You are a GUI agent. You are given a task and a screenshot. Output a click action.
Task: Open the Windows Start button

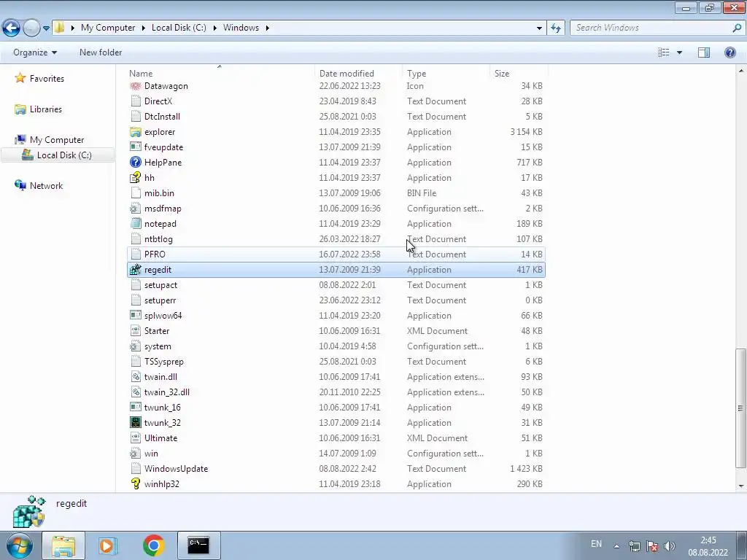pos(20,545)
